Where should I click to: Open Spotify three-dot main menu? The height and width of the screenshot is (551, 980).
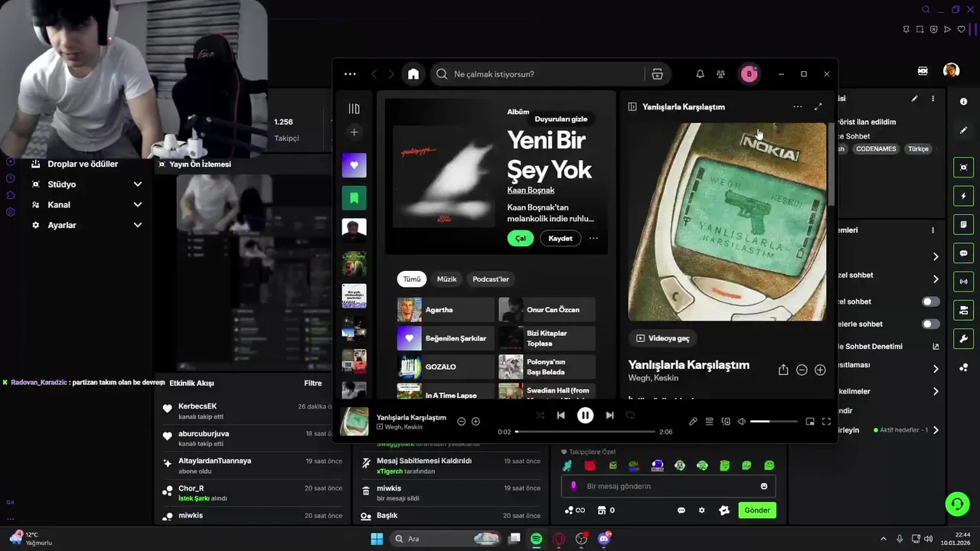point(350,74)
